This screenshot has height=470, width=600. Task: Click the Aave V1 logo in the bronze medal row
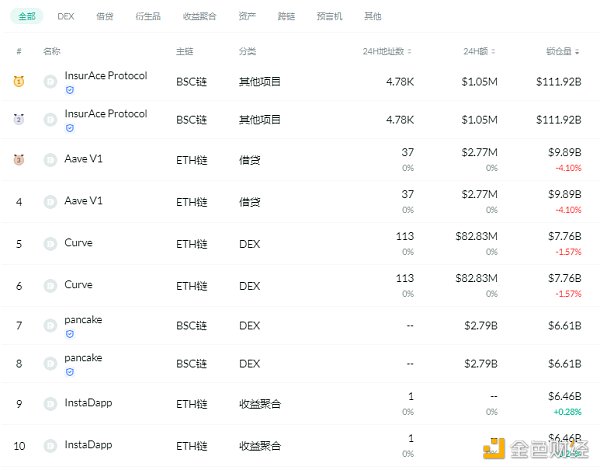click(x=50, y=160)
